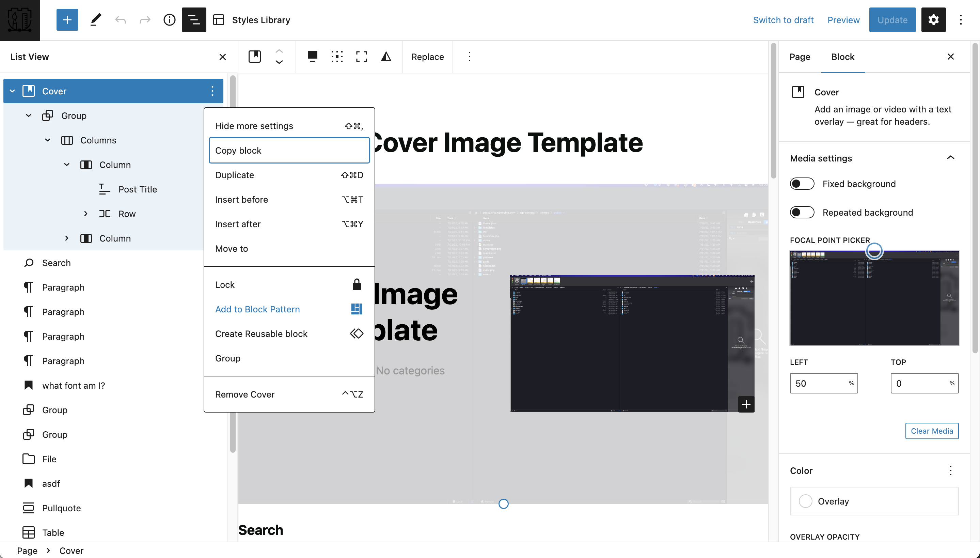Toggle full height icon

point(362,57)
